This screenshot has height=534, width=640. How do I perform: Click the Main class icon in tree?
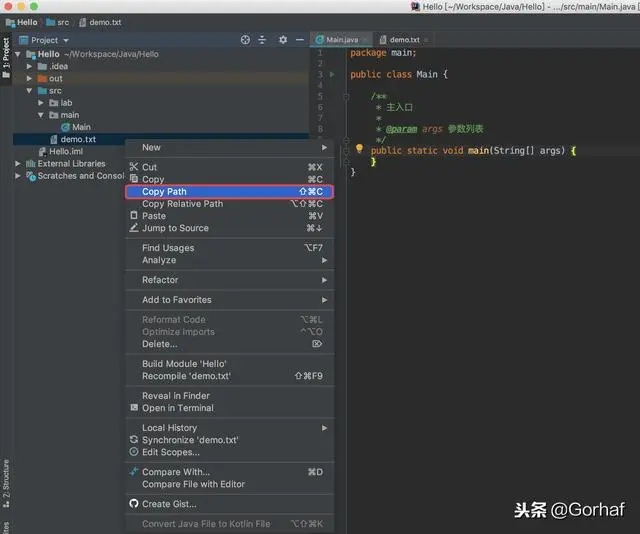click(x=65, y=127)
